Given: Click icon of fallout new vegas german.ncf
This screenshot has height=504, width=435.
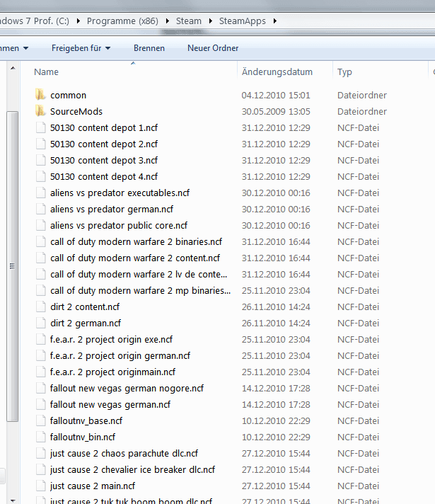Looking at the screenshot, I should (x=40, y=404).
